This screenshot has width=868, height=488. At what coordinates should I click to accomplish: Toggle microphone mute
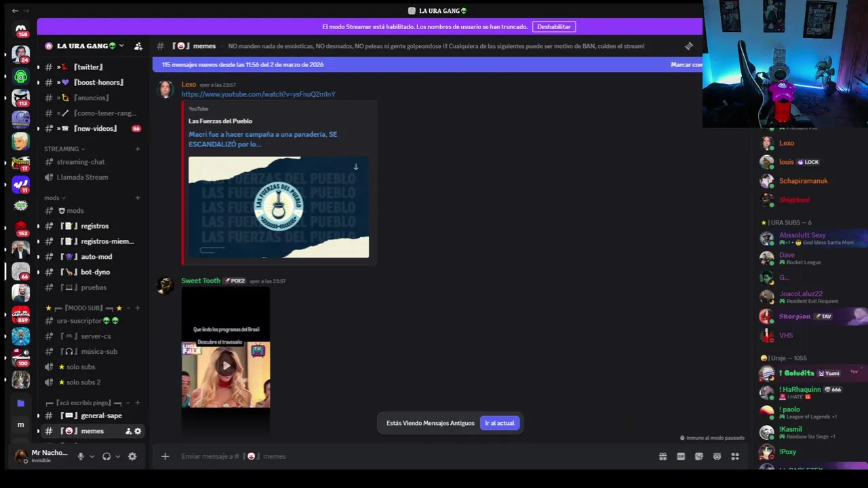(x=81, y=456)
